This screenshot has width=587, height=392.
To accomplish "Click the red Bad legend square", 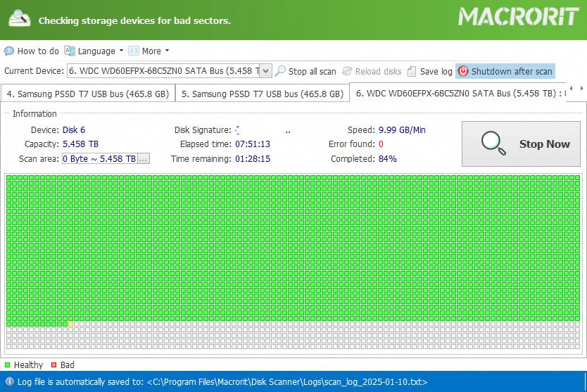I will (54, 365).
